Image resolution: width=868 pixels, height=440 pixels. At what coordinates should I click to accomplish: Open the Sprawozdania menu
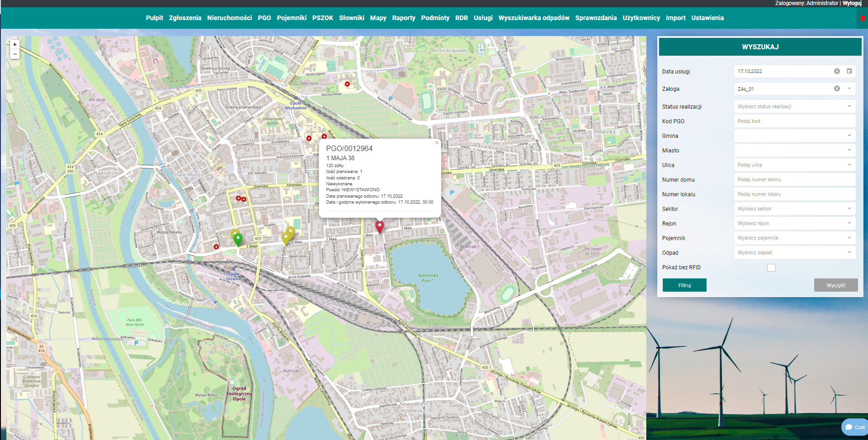596,18
